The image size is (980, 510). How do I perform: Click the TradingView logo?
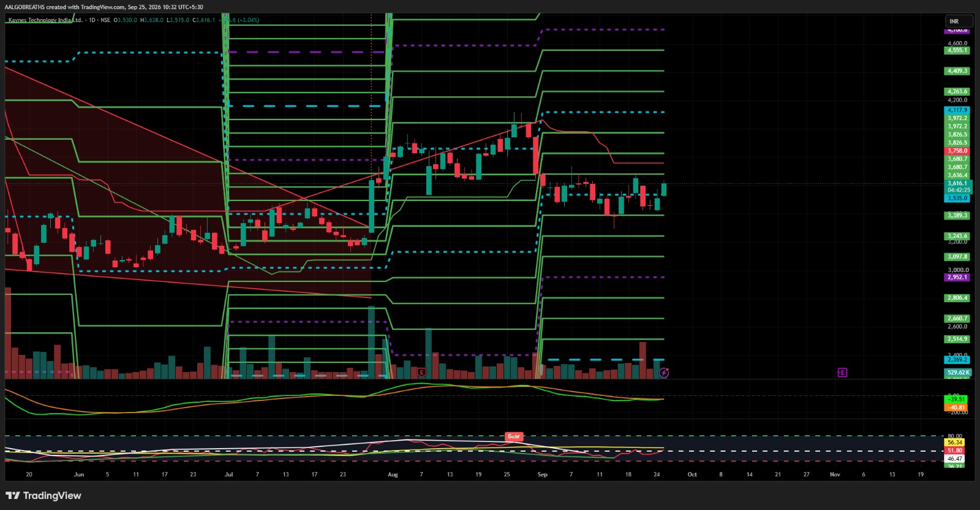click(43, 495)
